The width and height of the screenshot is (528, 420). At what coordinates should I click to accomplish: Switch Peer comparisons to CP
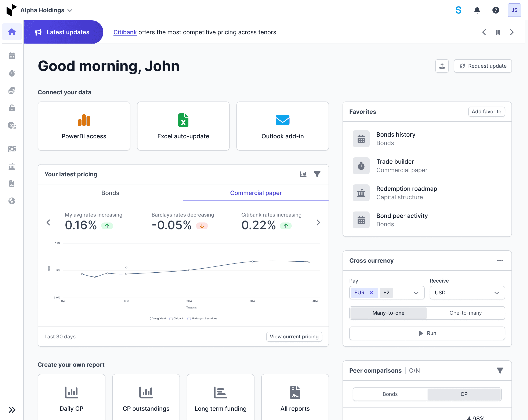(x=464, y=394)
